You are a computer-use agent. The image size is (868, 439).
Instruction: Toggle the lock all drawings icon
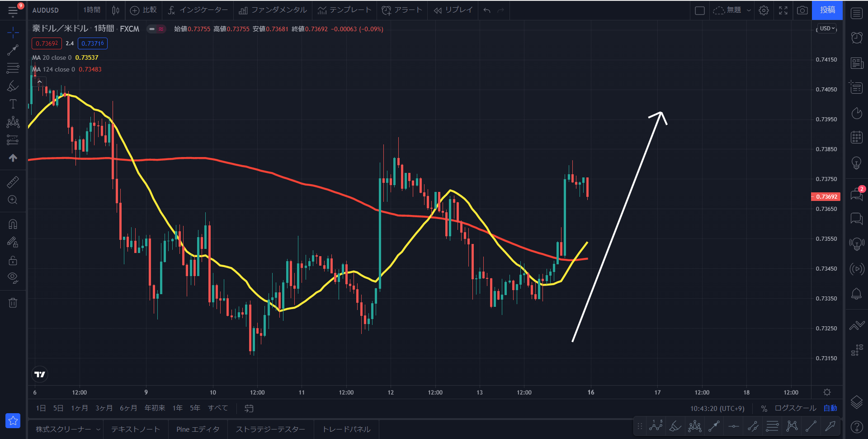pos(13,260)
